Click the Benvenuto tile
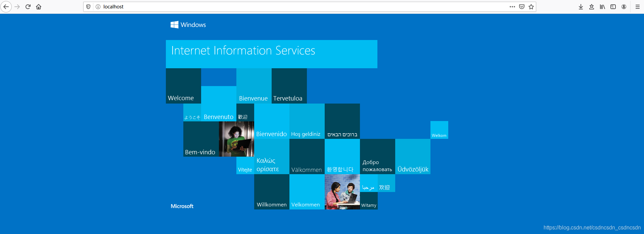644x234 pixels. point(219,104)
